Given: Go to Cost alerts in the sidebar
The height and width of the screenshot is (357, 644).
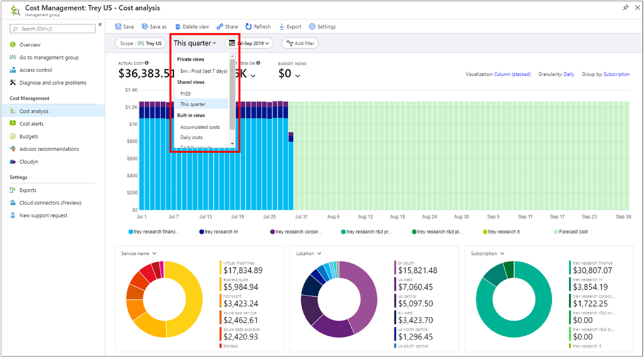Looking at the screenshot, I should pyautogui.click(x=31, y=124).
